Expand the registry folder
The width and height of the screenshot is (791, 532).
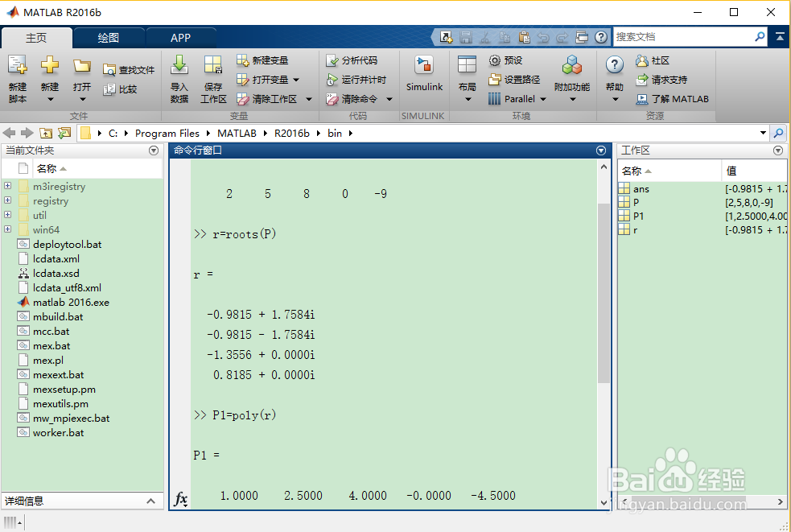(7, 200)
